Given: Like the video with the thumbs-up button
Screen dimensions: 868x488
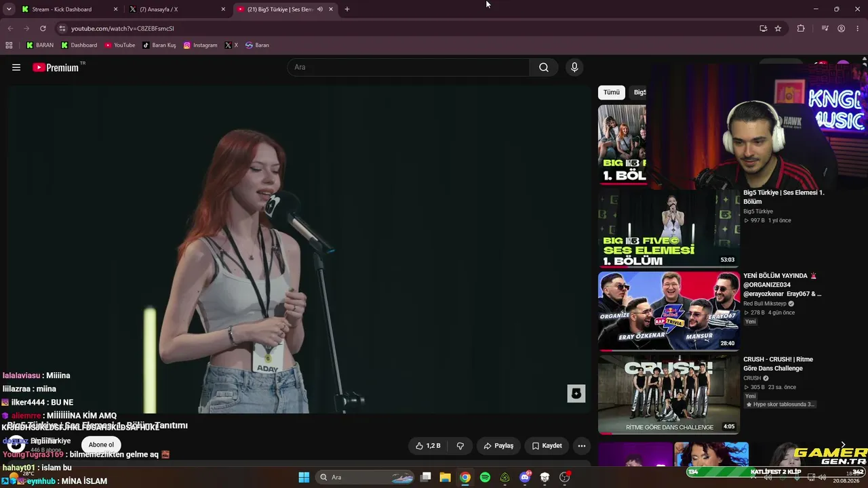Looking at the screenshot, I should 428,446.
